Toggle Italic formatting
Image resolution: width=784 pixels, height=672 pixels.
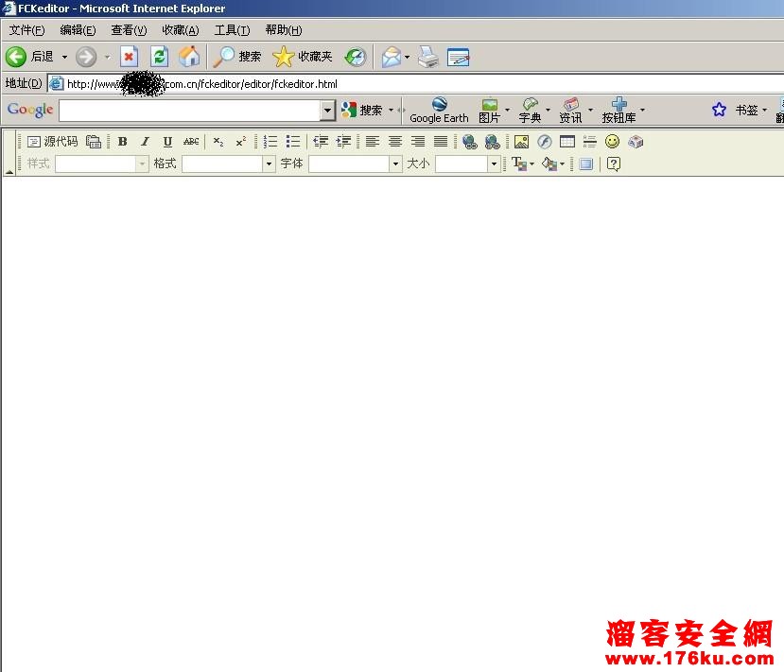(x=145, y=142)
